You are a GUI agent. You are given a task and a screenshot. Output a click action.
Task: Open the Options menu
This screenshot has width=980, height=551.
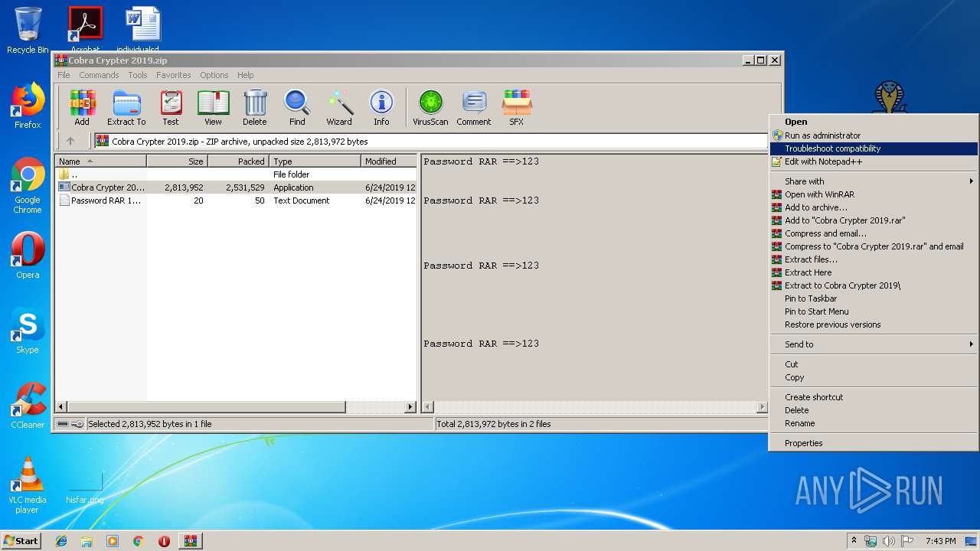[214, 75]
